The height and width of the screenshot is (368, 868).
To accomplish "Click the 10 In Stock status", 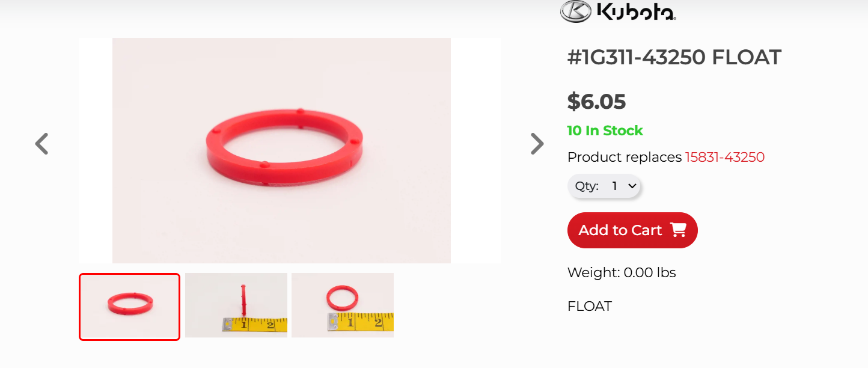I will click(x=605, y=130).
